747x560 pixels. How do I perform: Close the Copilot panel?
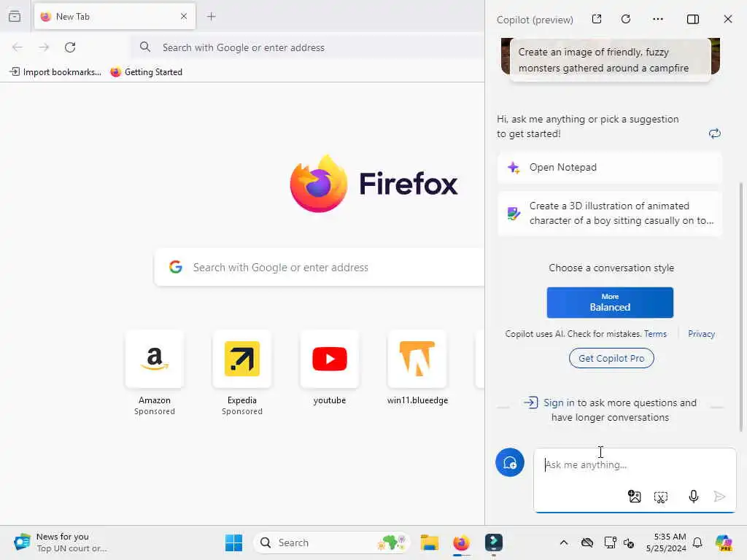pos(727,19)
